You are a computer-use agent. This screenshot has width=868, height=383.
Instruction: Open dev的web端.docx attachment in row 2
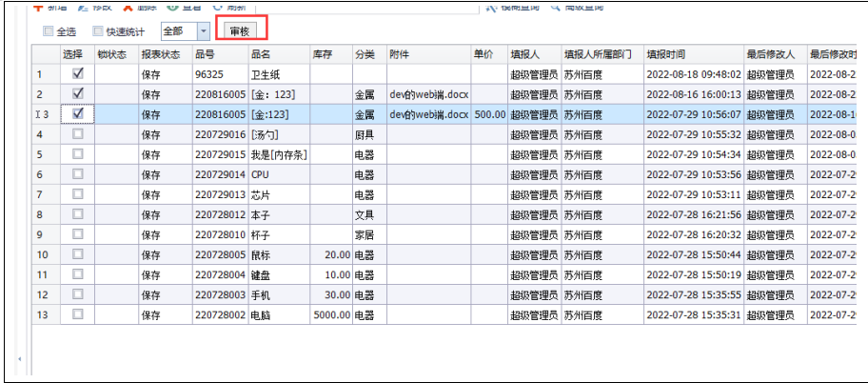428,94
